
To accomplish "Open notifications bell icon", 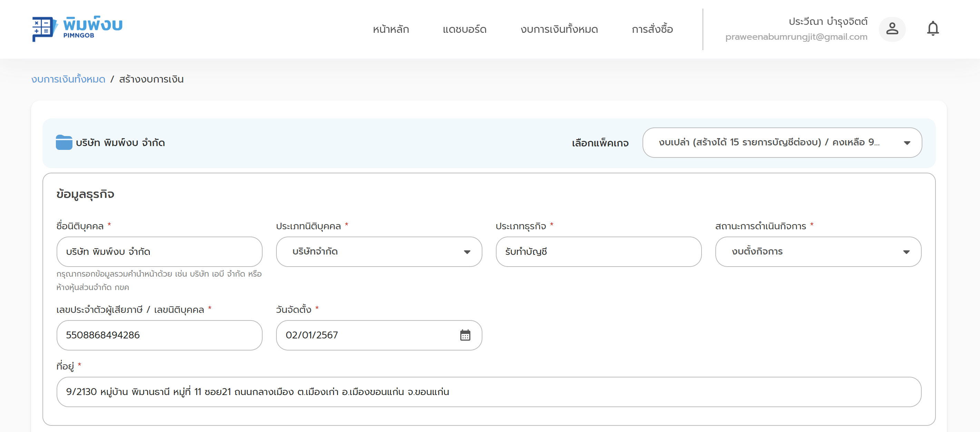I will [x=932, y=29].
